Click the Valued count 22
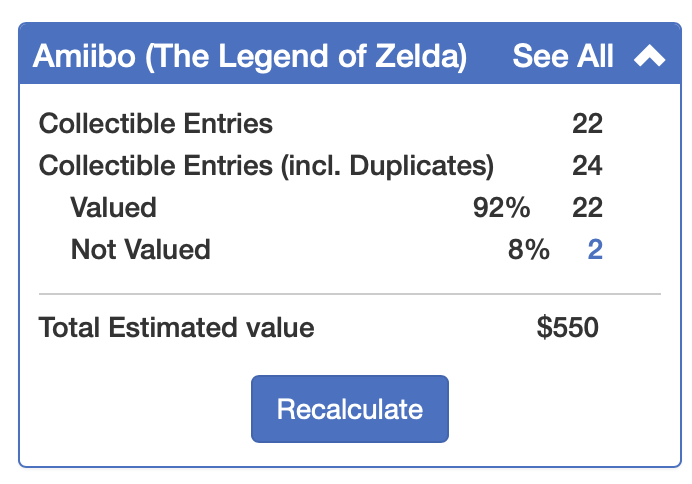Screen dimensions: 692x484 587,207
